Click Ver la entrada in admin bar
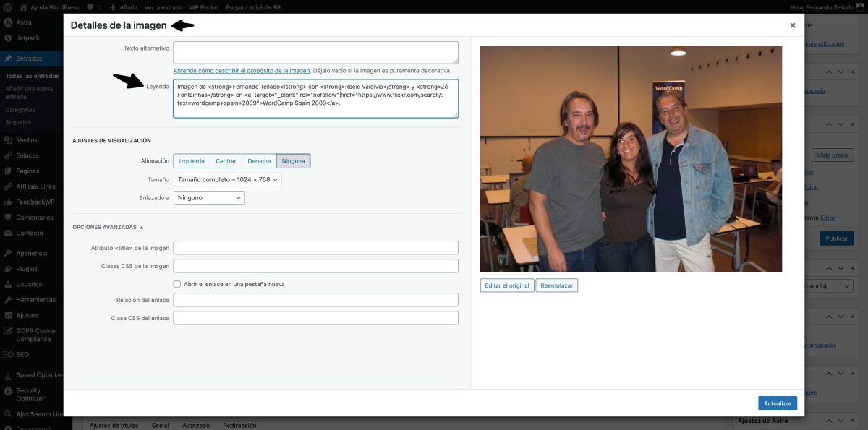The width and height of the screenshot is (868, 430). [162, 7]
